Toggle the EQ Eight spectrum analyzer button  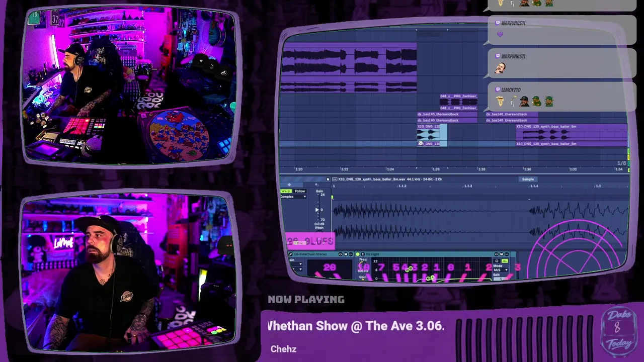(505, 261)
